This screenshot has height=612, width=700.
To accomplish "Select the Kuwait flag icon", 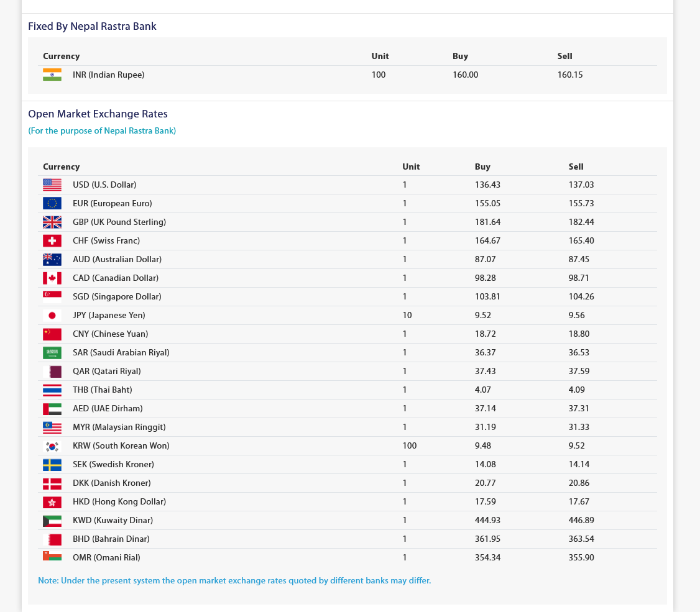I will [x=52, y=520].
